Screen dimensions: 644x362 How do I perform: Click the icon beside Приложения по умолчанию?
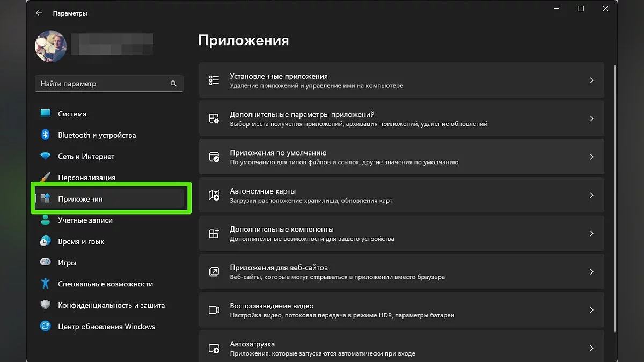tap(214, 157)
